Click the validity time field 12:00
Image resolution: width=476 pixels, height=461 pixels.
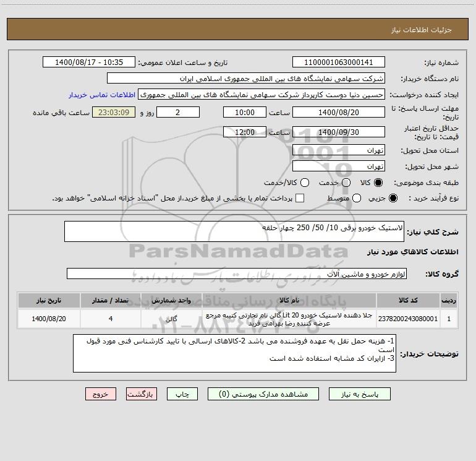point(245,132)
